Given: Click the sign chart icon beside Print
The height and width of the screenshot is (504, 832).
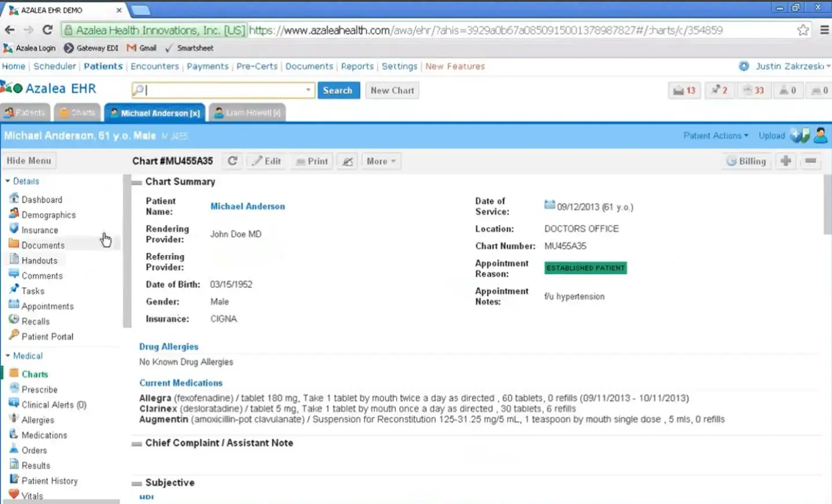Looking at the screenshot, I should point(347,161).
